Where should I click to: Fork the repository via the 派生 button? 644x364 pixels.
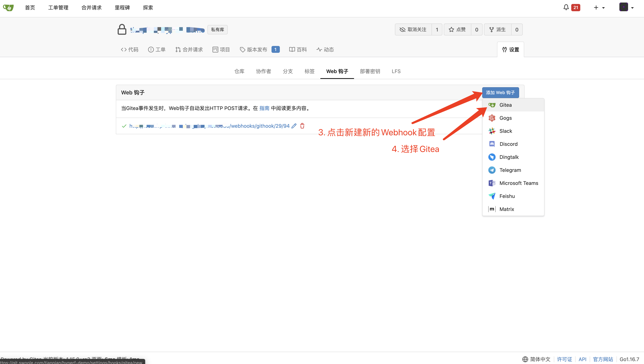click(498, 29)
